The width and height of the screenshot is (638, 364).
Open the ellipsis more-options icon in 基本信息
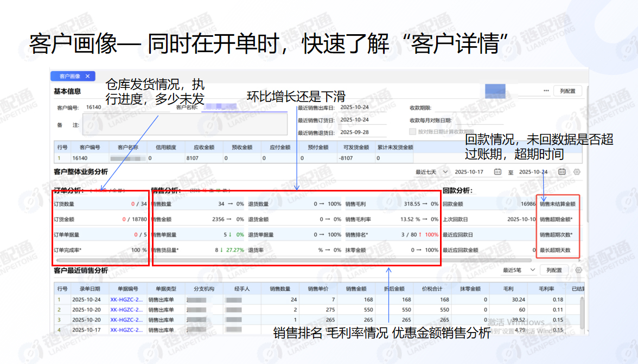point(545,91)
